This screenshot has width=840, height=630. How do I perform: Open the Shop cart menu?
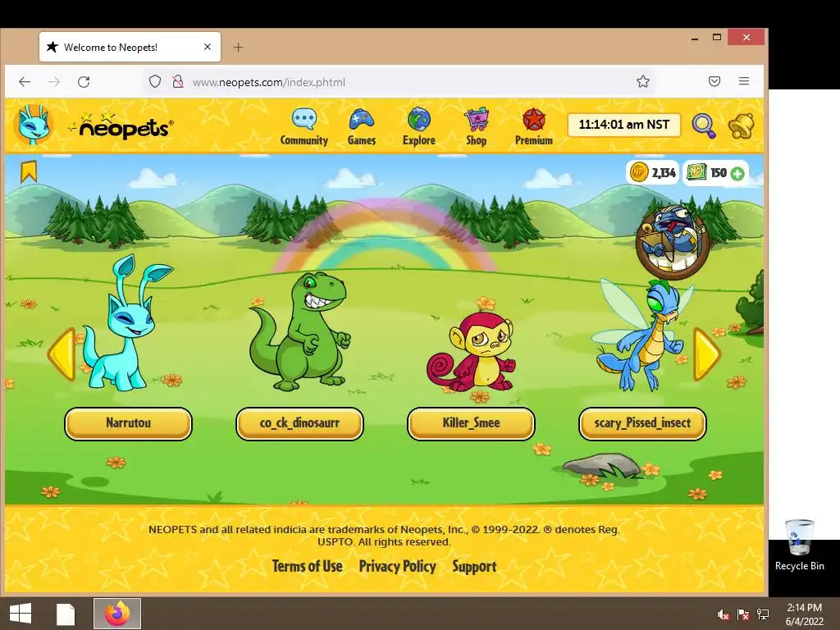pos(477,126)
